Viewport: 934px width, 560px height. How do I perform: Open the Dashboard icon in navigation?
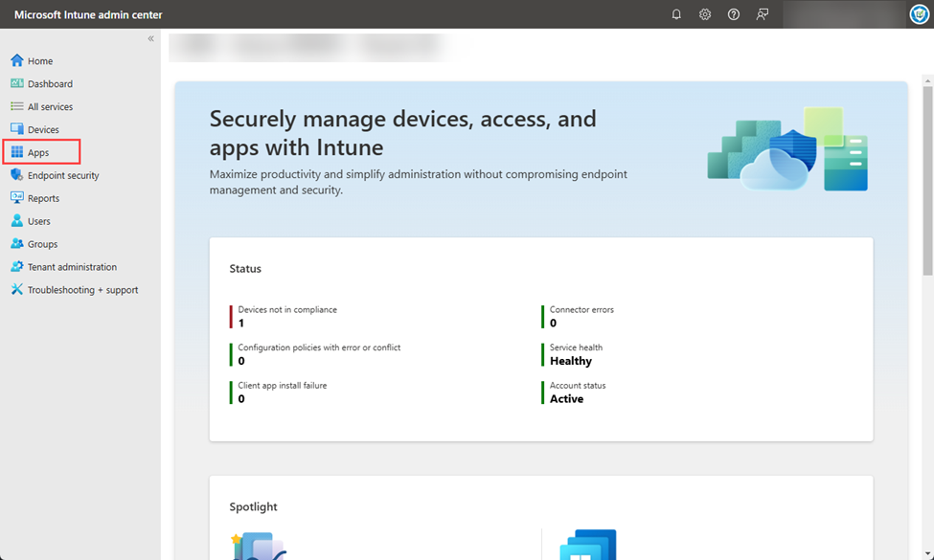pos(17,84)
